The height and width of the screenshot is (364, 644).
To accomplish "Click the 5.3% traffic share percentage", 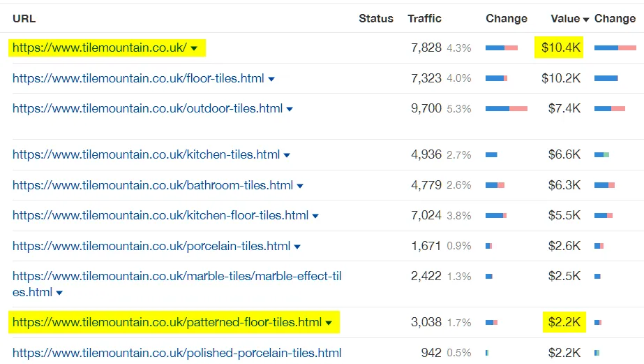I will point(459,109).
